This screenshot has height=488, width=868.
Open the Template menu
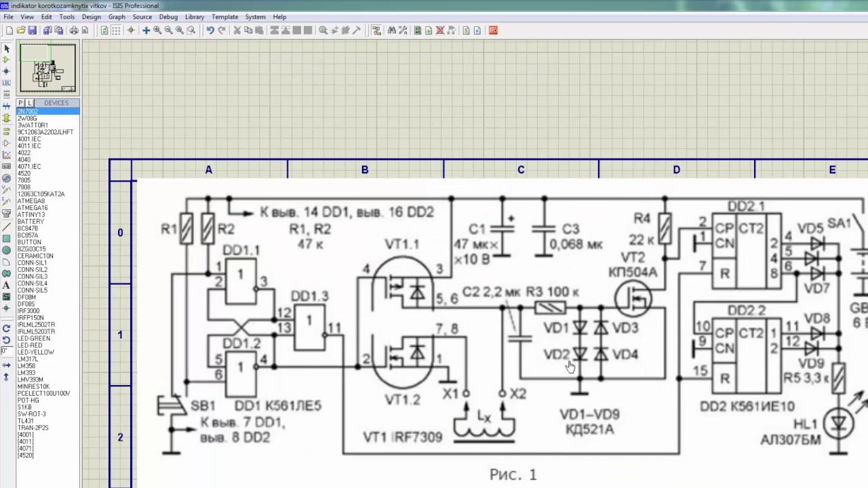(x=224, y=17)
